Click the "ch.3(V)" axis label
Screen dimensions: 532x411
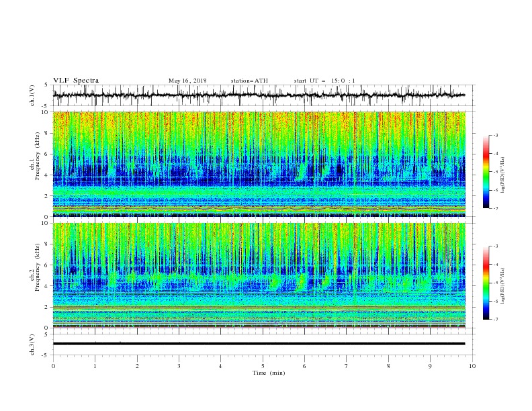(32, 345)
